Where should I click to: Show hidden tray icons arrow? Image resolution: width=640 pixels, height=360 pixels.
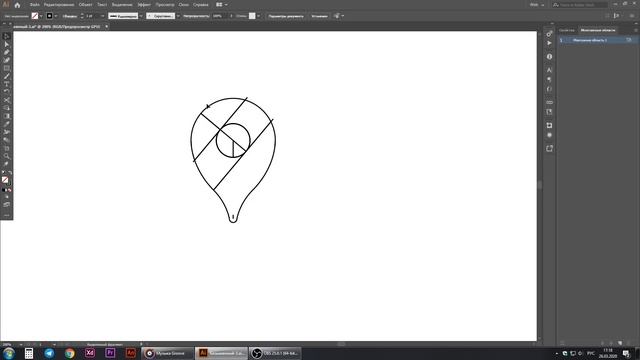click(557, 353)
